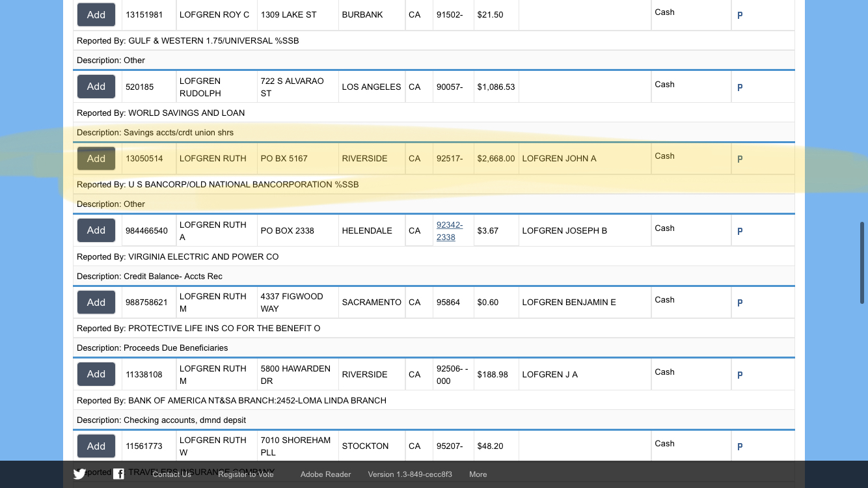Viewport: 868px width, 488px height.
Task: Select the 1309 LAKE ST address
Action: 288,14
